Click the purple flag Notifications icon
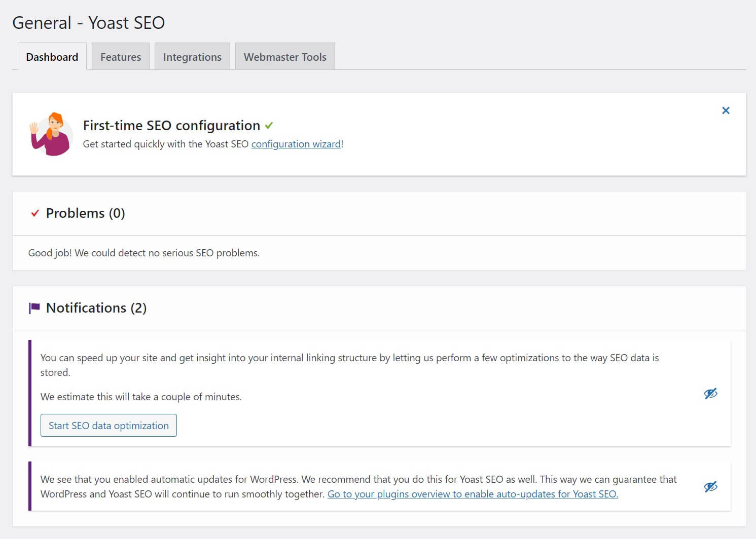This screenshot has width=756, height=539. coord(34,308)
